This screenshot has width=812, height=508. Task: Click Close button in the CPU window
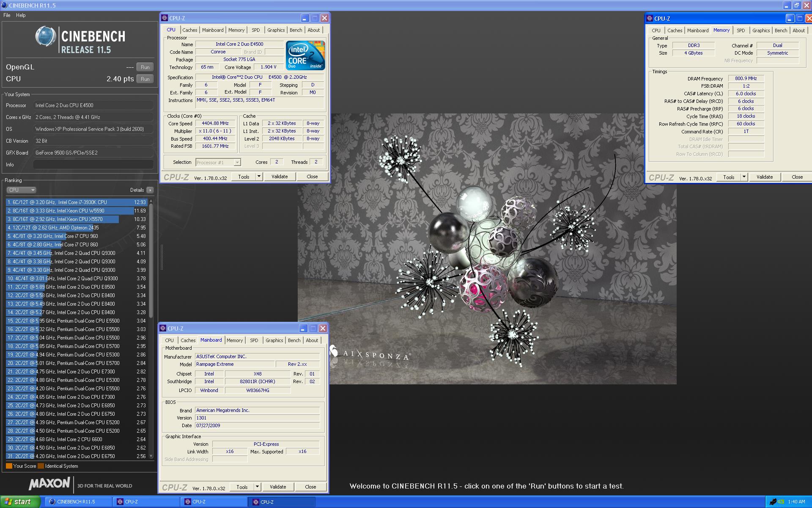tap(312, 177)
